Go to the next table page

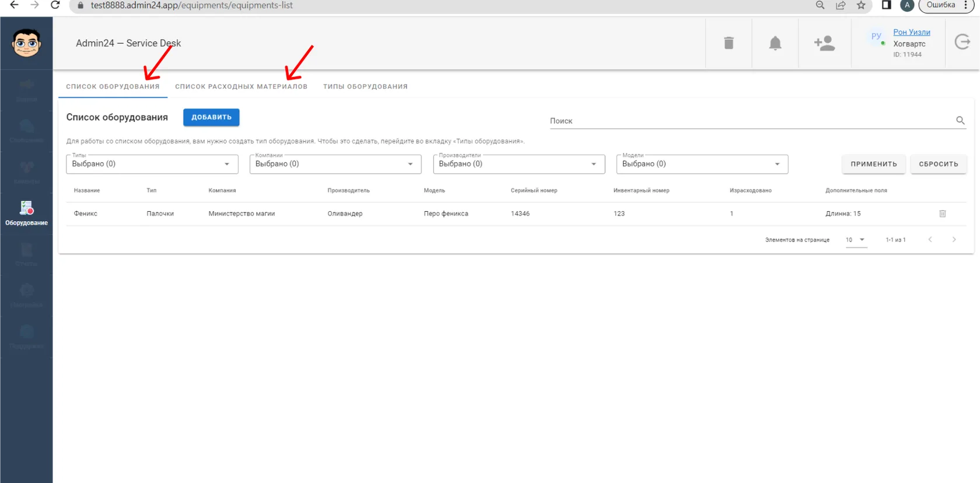pyautogui.click(x=954, y=239)
